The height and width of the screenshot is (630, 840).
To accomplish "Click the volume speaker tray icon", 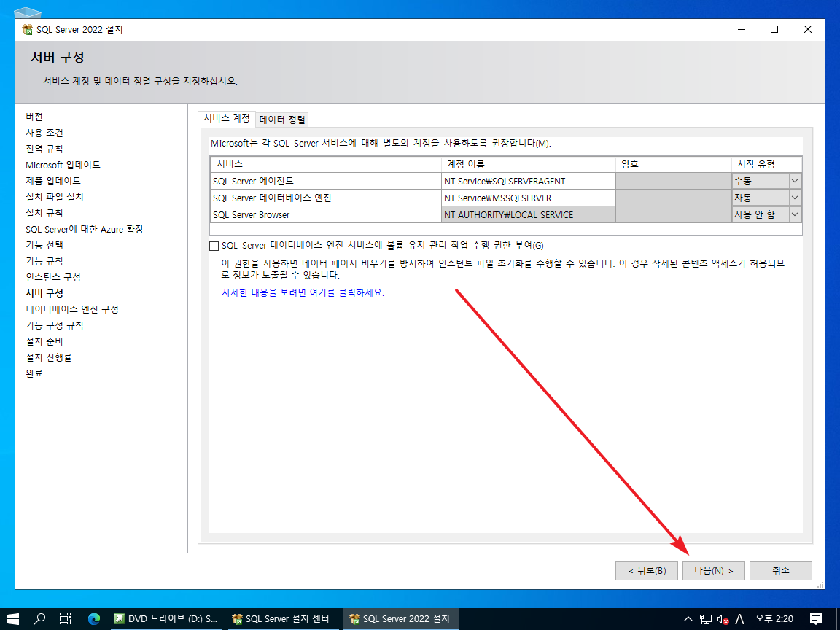I will [x=723, y=618].
